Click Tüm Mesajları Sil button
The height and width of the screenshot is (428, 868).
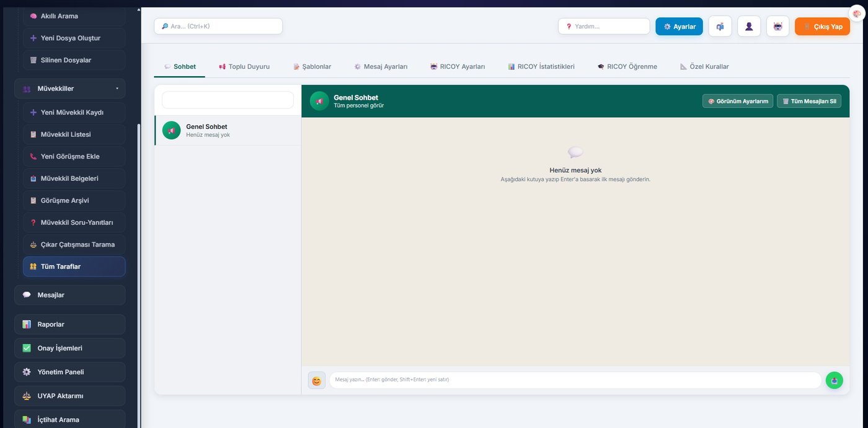coord(809,101)
